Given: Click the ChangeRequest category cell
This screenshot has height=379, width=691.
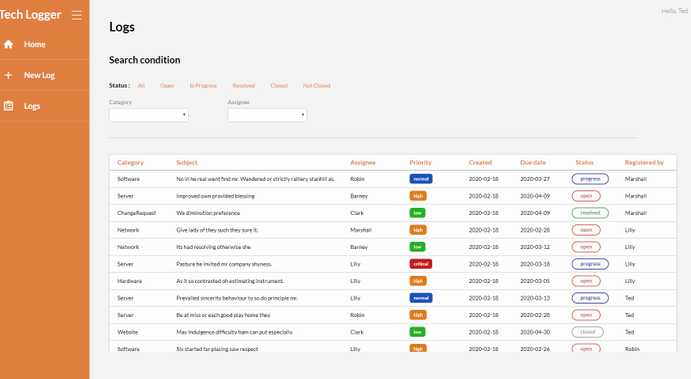Looking at the screenshot, I should coord(137,213).
